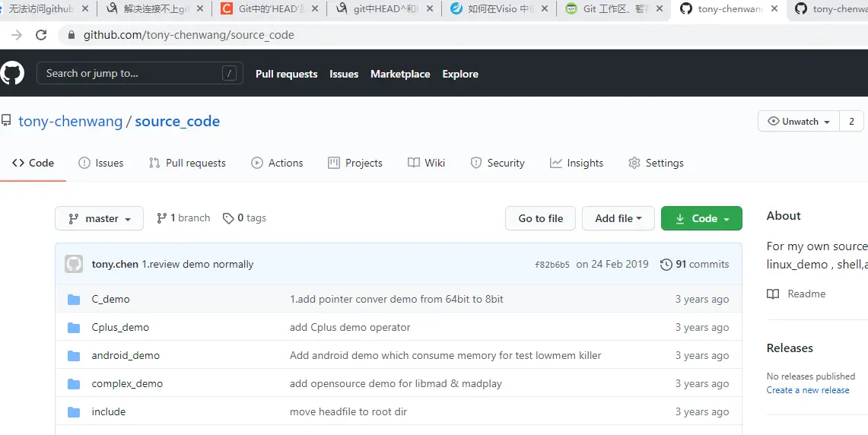
Task: Select the Insights repository tab
Action: [x=577, y=163]
